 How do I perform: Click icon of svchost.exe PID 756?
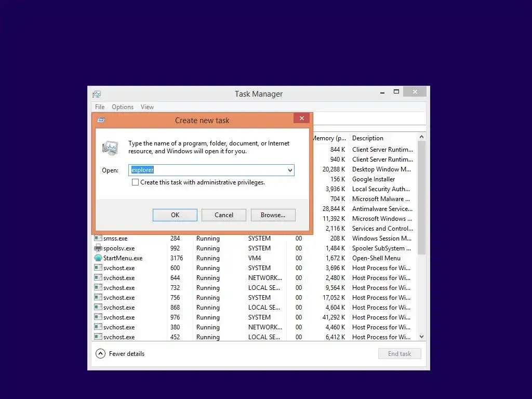tap(98, 297)
